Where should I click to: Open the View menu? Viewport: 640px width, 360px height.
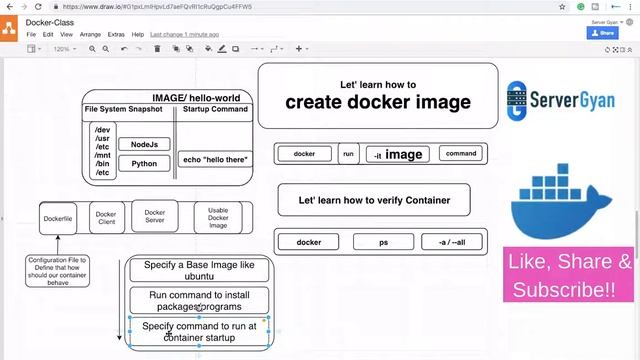pos(66,35)
